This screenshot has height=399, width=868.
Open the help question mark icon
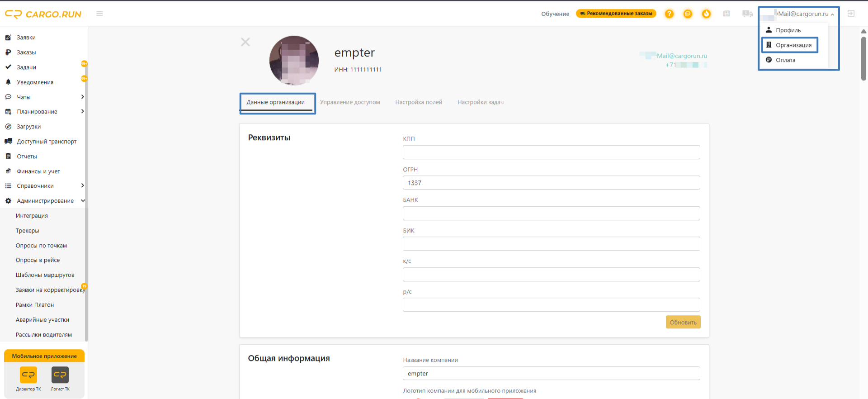(x=669, y=14)
